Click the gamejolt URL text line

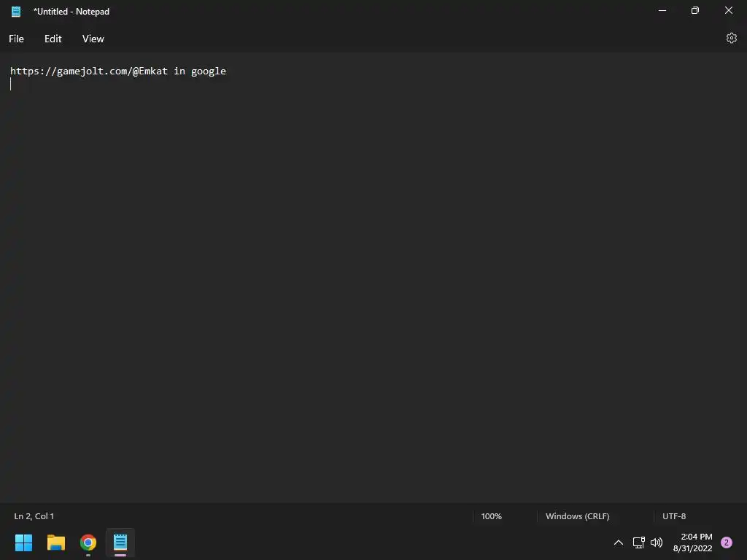tap(118, 71)
